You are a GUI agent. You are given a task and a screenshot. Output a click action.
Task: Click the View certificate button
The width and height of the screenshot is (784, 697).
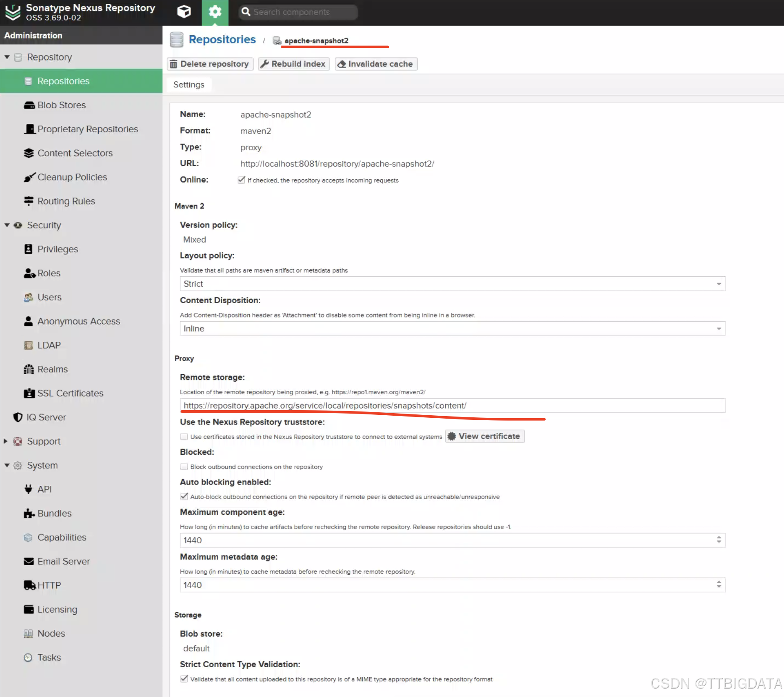point(485,436)
